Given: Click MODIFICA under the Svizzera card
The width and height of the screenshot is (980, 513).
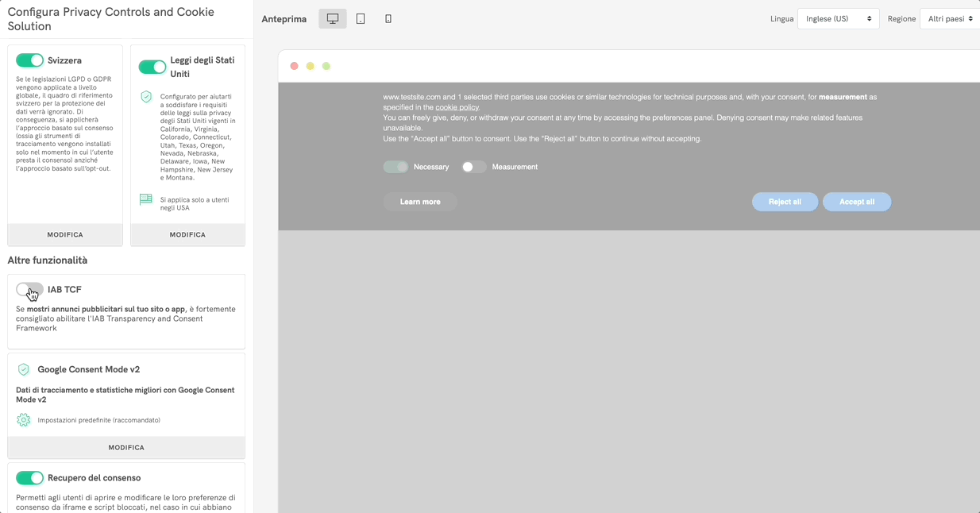Looking at the screenshot, I should pyautogui.click(x=65, y=235).
